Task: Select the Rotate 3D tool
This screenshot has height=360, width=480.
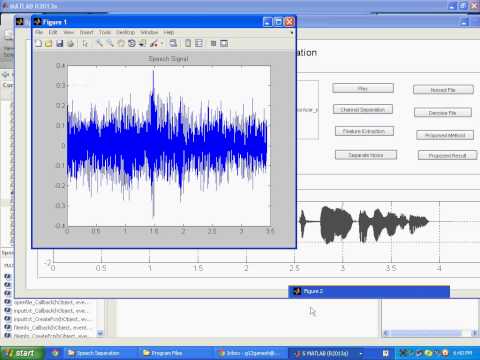Action: coord(132,43)
